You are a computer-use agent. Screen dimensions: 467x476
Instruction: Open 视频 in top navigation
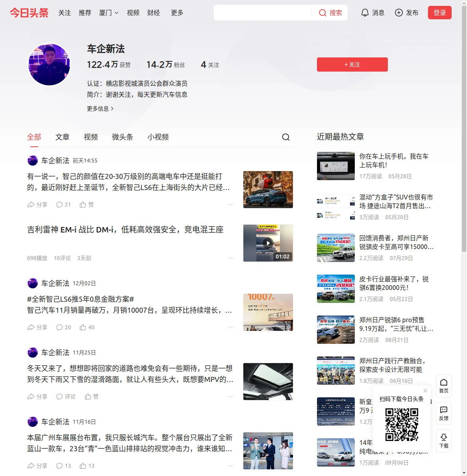[x=133, y=13]
